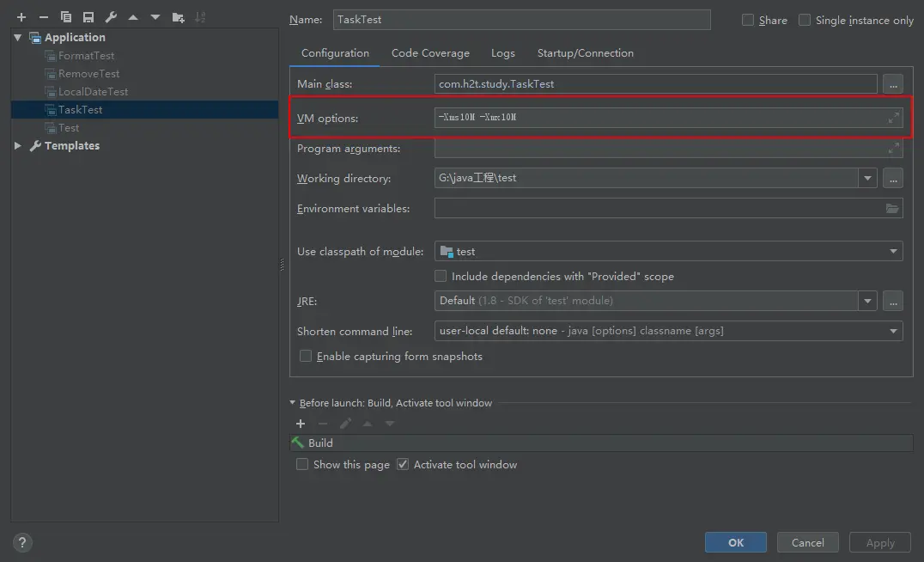Add a new run configuration
924x562 pixels.
(x=21, y=17)
